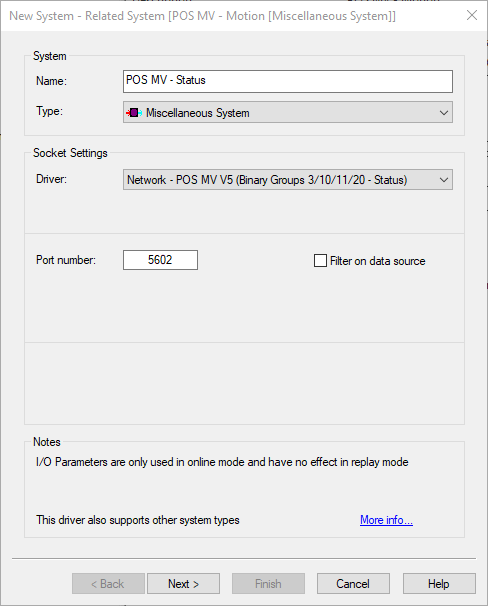Open the Driver dropdown showing POS MV V5
The image size is (488, 606).
pos(288,180)
